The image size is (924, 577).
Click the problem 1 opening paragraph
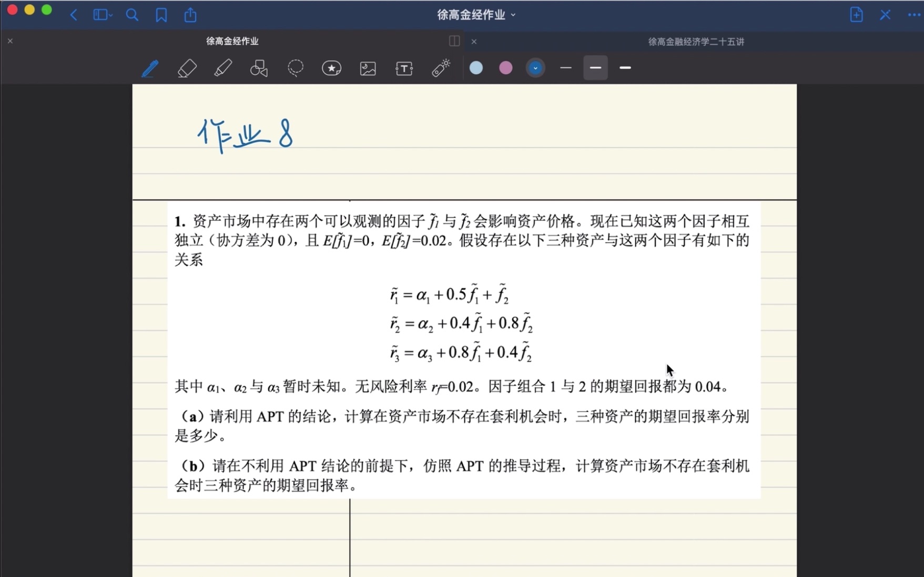coord(463,240)
